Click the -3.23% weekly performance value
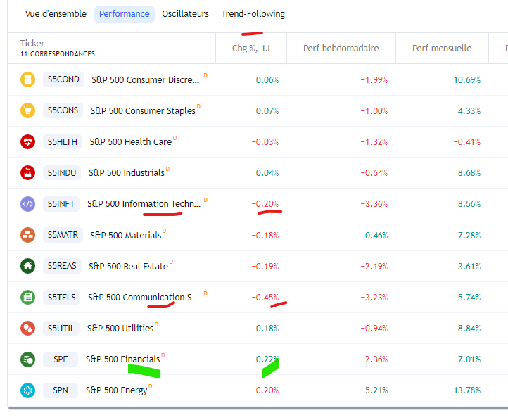 [x=374, y=298]
